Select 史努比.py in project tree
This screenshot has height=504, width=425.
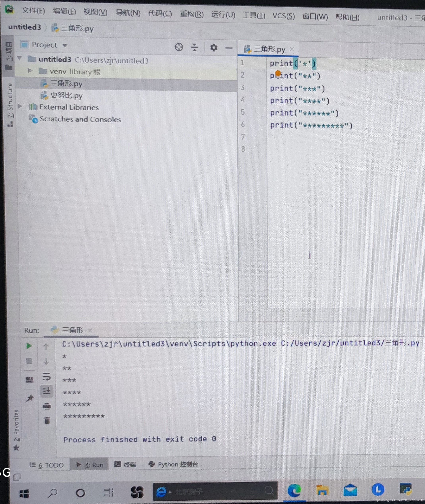61,95
